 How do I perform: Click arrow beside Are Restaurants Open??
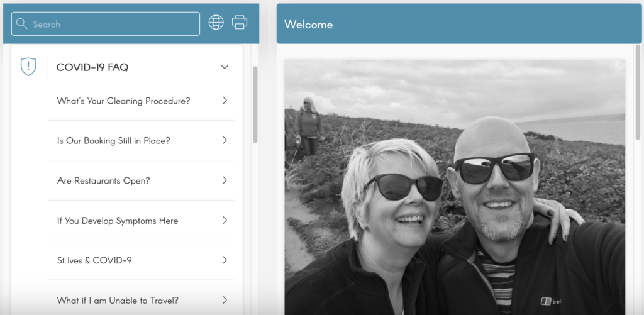click(225, 180)
